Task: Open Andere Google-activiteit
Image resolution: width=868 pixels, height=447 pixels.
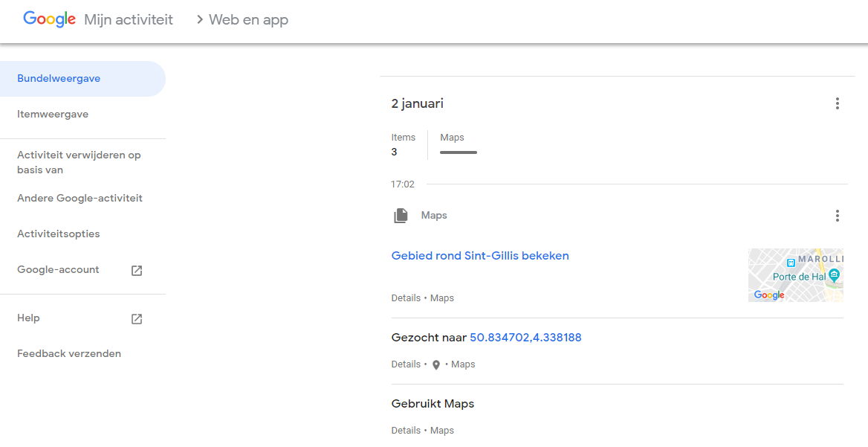Action: point(80,199)
